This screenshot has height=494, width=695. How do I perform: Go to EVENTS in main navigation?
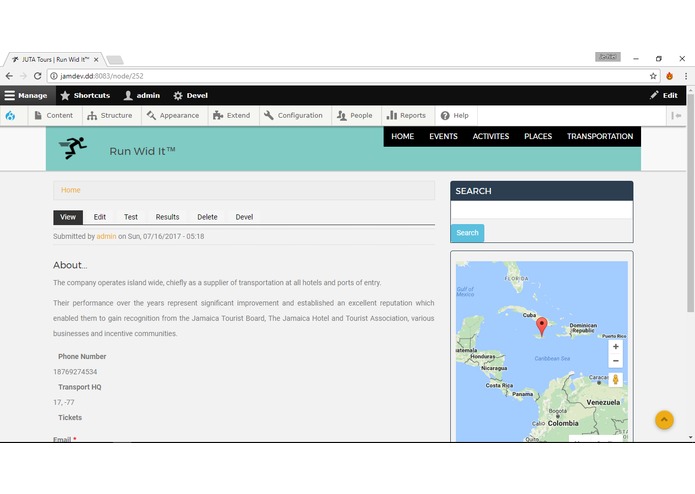point(443,136)
